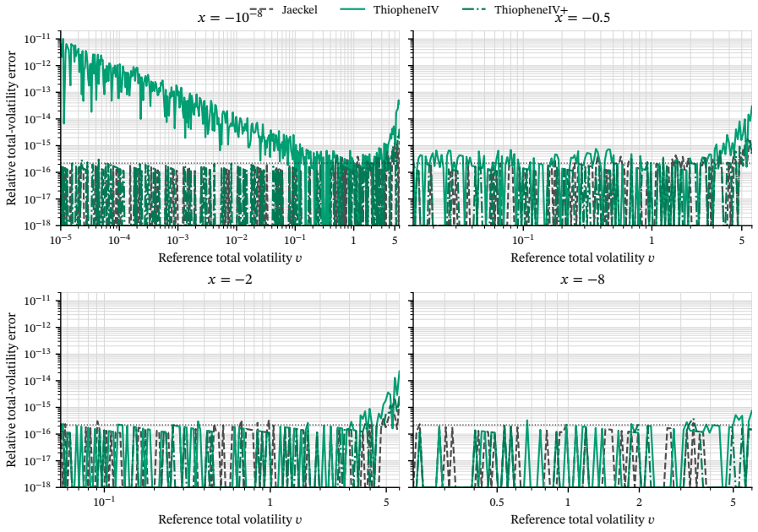Click the subplot title x = −2
The width and height of the screenshot is (758, 532).
(x=230, y=280)
